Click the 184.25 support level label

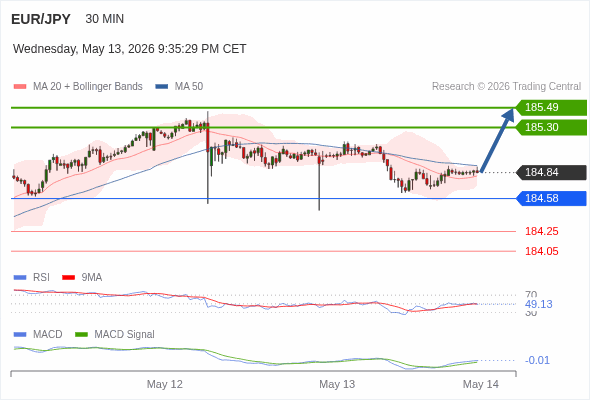tap(542, 231)
